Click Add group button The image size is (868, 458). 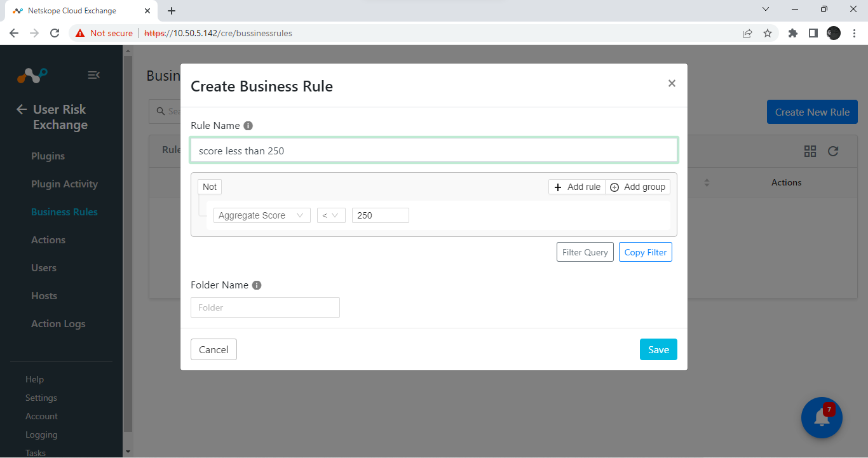pos(637,187)
